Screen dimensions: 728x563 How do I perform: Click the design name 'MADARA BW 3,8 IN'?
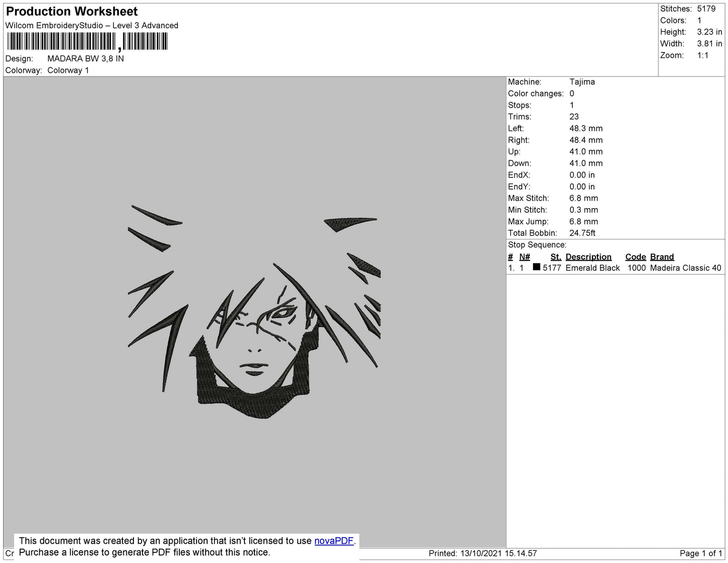click(x=86, y=58)
